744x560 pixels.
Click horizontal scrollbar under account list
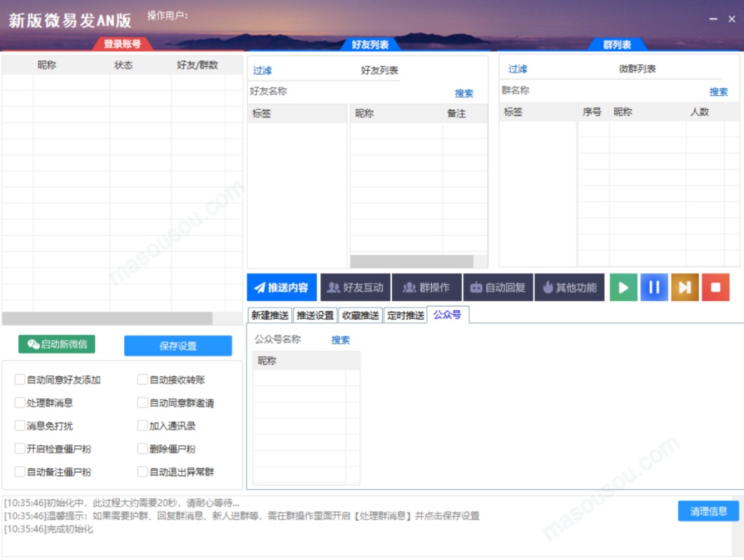click(x=107, y=318)
